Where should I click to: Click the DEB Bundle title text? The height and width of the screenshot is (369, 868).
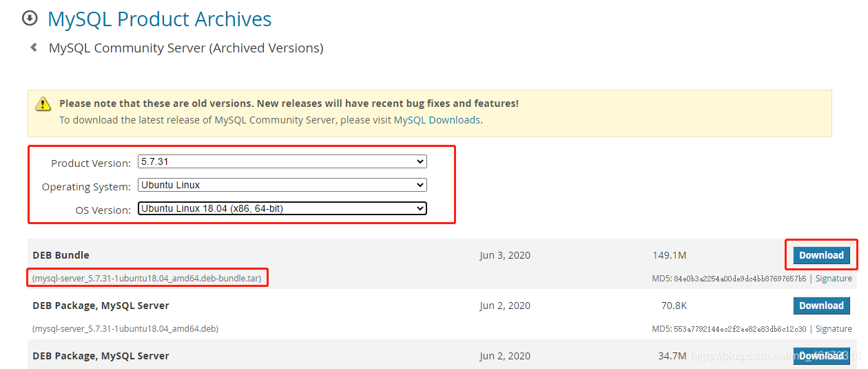click(x=61, y=255)
